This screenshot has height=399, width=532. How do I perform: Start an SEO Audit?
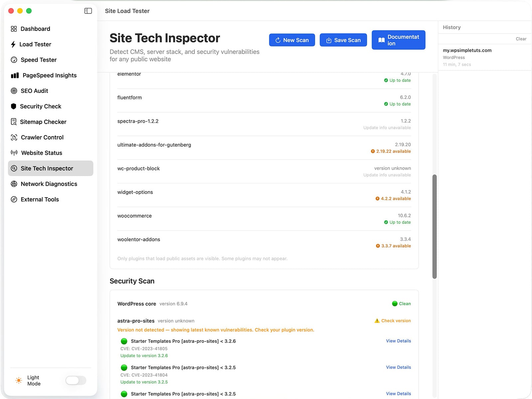click(x=34, y=91)
